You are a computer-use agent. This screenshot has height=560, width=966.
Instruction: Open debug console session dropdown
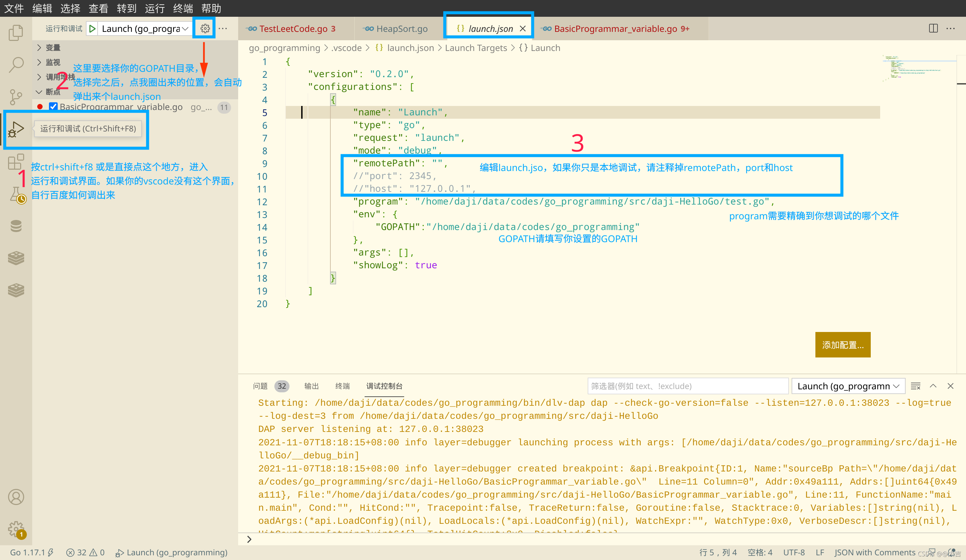(x=848, y=386)
